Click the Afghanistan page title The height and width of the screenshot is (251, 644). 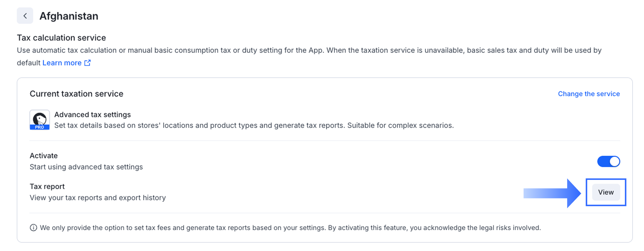69,16
